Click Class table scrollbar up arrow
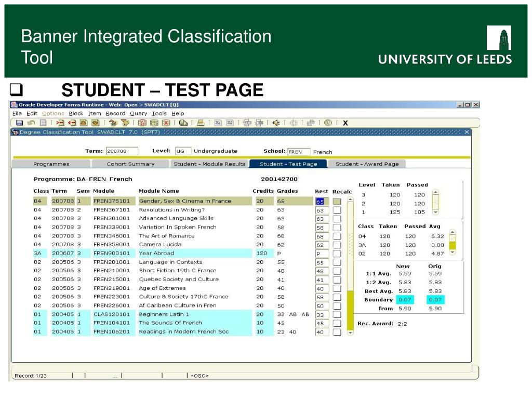 [x=453, y=232]
